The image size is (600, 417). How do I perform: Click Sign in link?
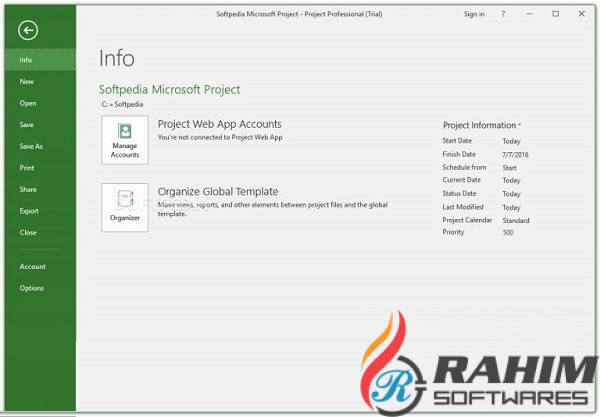(474, 14)
